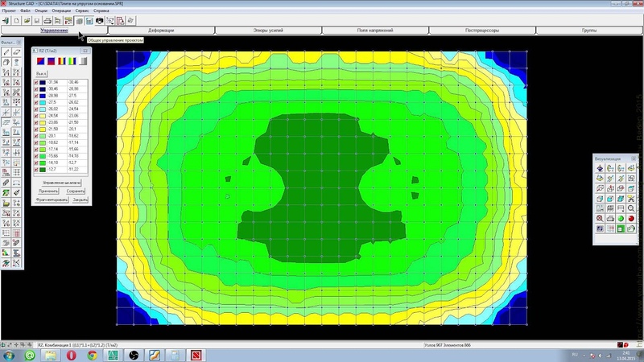Select the line tool icon in the filter palette
This screenshot has height=362, width=644.
coord(6,52)
